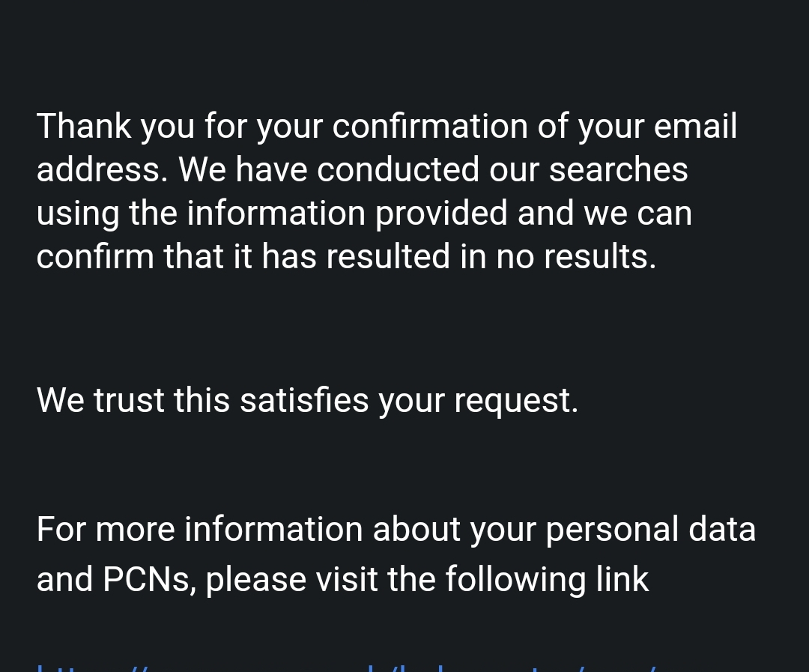
Task: Click the word "searches" in the email body
Action: [x=618, y=169]
